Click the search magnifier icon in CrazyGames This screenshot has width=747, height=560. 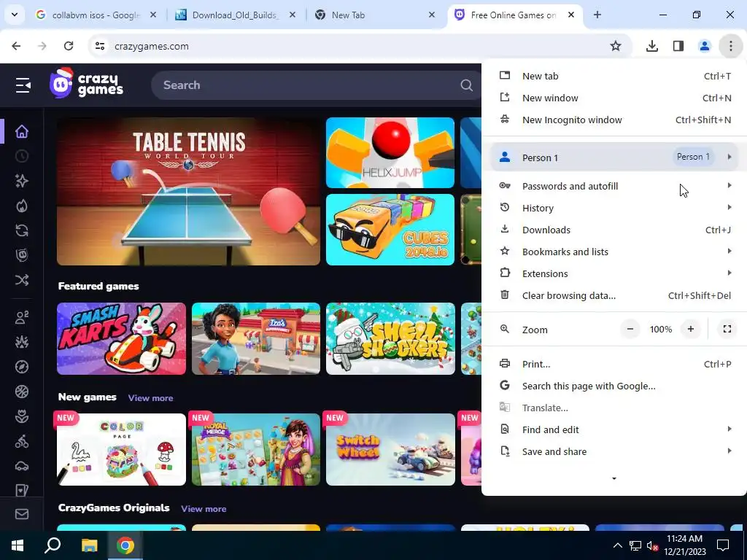pos(466,85)
